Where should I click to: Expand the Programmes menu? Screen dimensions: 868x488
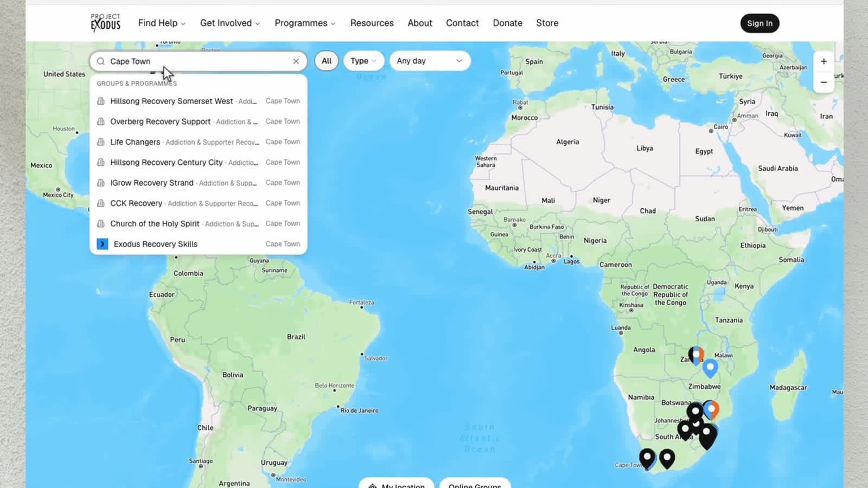pyautogui.click(x=305, y=23)
